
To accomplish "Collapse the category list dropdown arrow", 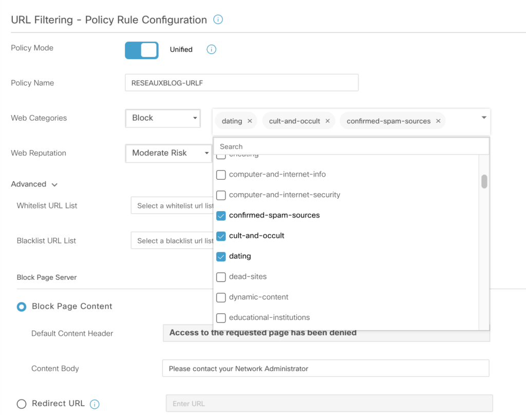I will coord(483,118).
